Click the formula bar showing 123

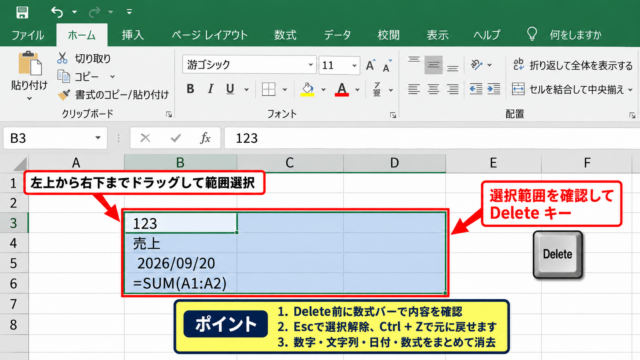432,138
